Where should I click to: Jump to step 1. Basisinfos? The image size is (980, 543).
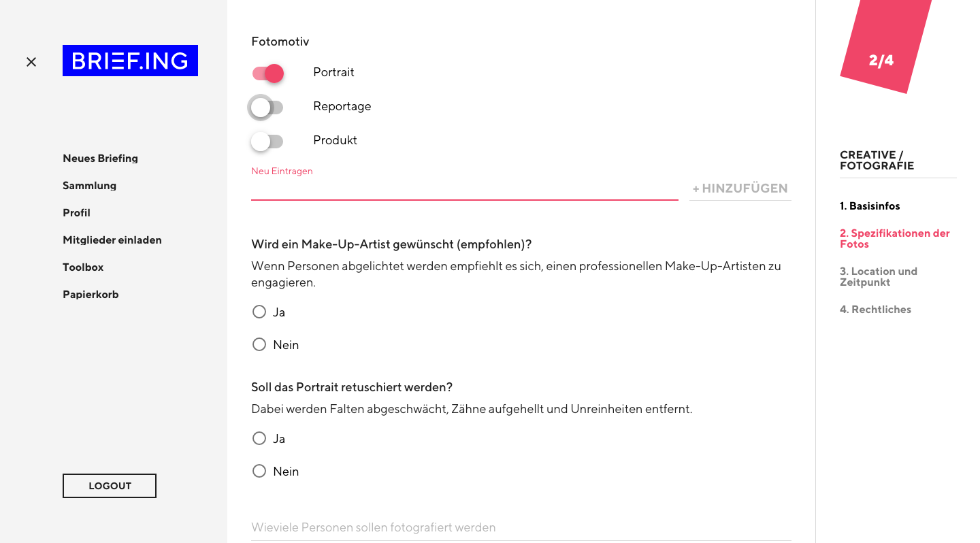coord(870,205)
